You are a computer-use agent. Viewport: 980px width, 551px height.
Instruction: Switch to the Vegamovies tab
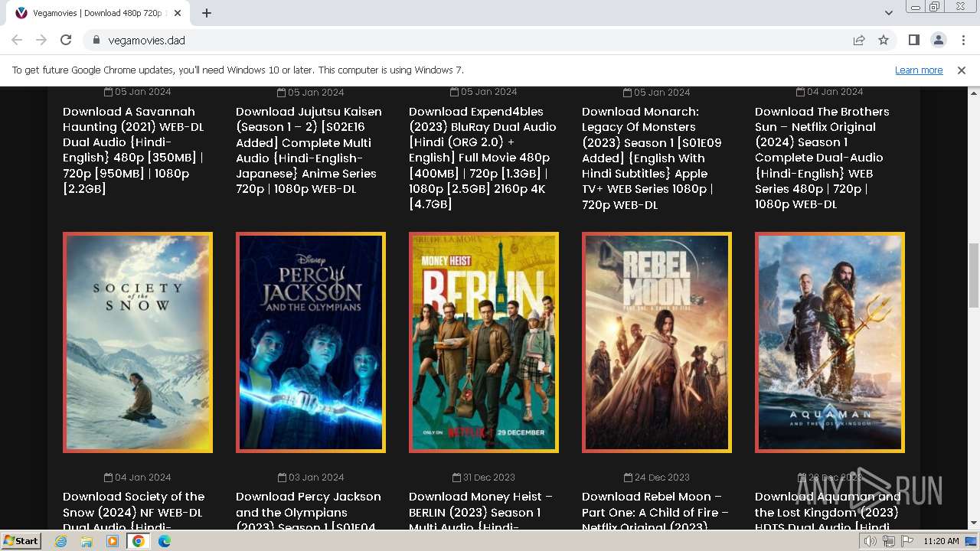click(100, 13)
